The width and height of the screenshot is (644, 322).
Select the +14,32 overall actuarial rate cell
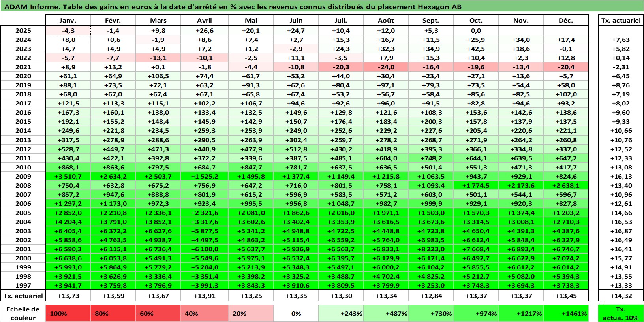point(621,296)
